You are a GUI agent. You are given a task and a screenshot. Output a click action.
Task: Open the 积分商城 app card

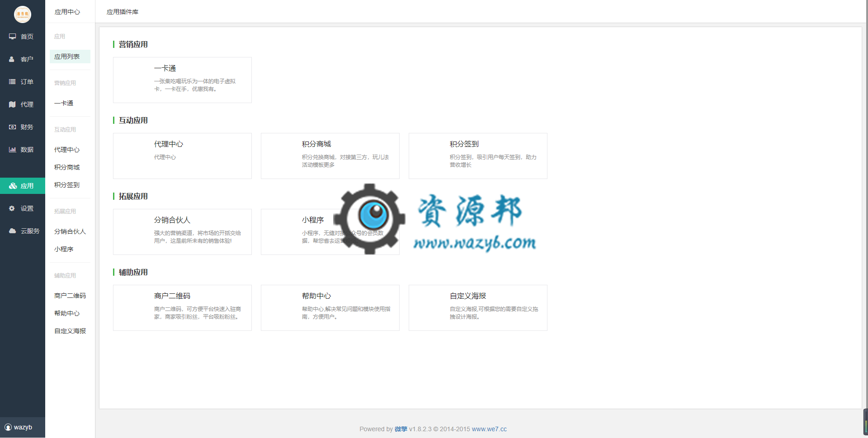pyautogui.click(x=330, y=156)
